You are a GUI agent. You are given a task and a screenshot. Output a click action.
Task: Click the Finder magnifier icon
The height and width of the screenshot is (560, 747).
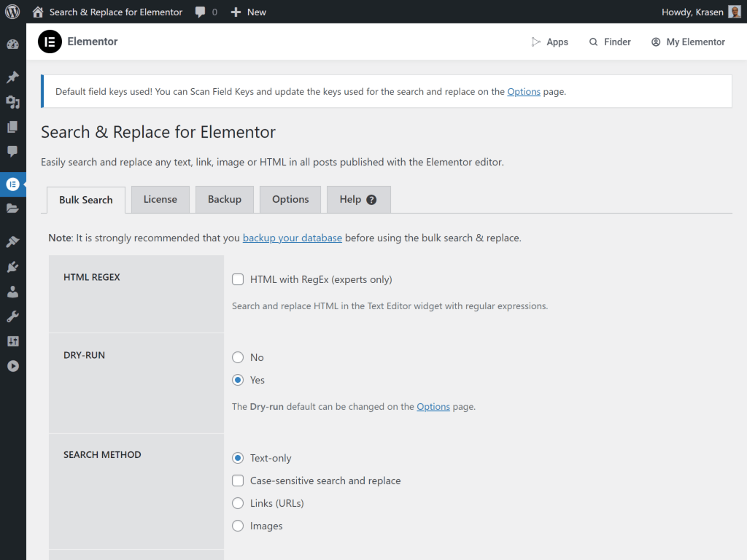593,42
